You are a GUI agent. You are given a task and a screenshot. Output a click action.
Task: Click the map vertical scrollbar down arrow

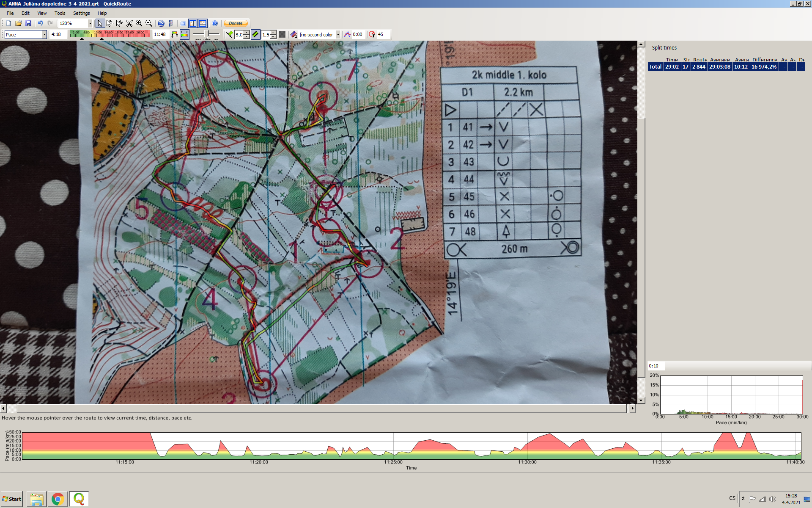(x=641, y=400)
